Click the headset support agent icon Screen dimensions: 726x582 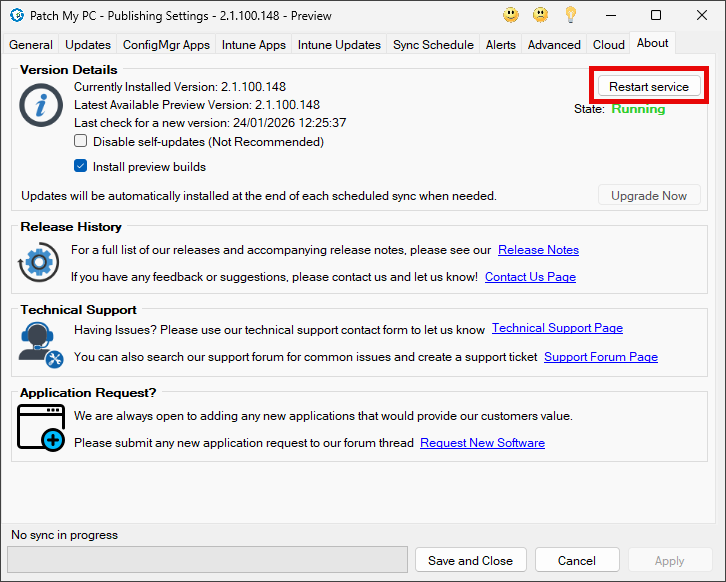pyautogui.click(x=41, y=345)
